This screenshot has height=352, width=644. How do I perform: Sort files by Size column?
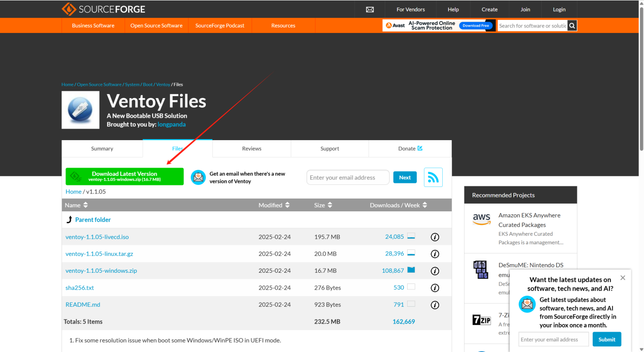pyautogui.click(x=323, y=205)
